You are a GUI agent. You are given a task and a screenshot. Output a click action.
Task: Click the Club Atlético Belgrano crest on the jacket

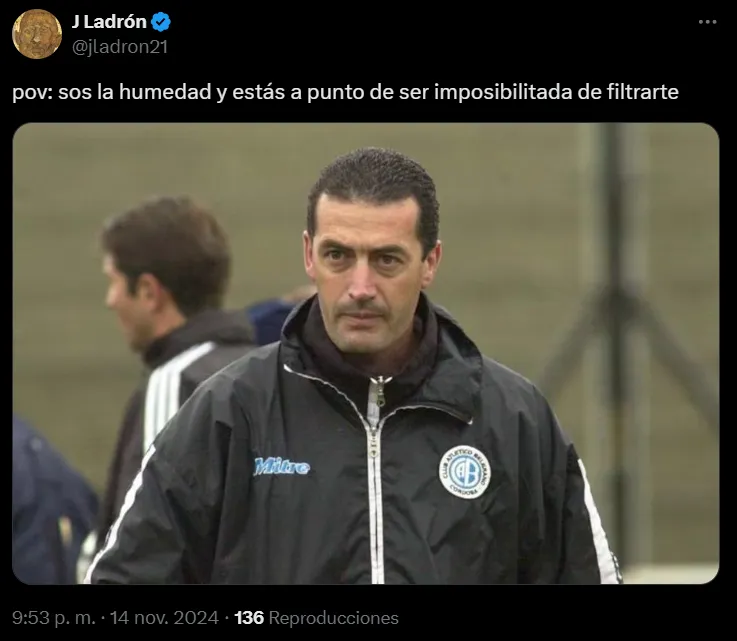[464, 472]
